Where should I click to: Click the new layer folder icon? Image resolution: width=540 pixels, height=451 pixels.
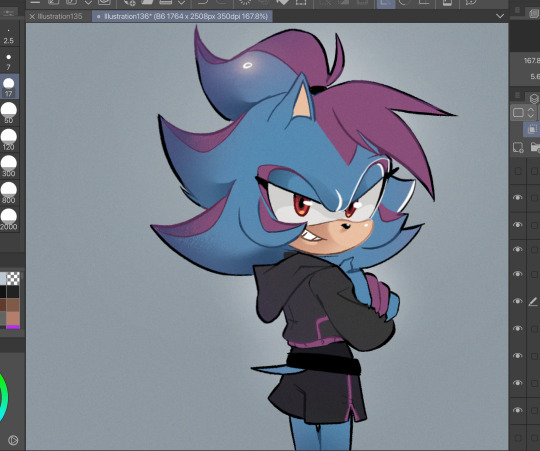pyautogui.click(x=535, y=148)
